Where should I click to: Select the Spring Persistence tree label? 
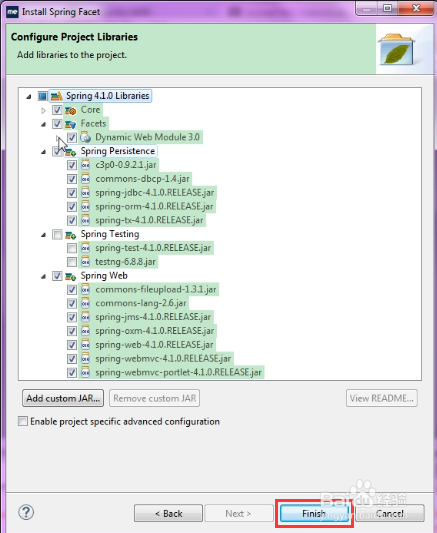coord(118,151)
